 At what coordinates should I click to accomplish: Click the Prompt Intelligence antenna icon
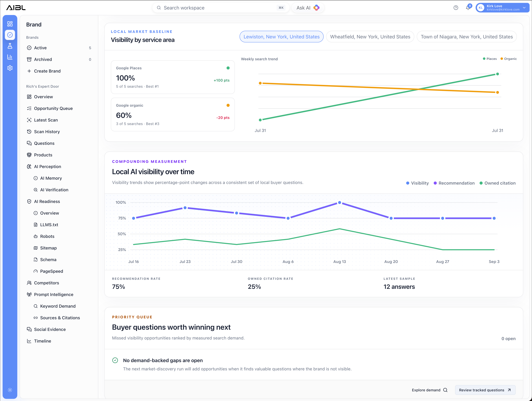click(29, 294)
